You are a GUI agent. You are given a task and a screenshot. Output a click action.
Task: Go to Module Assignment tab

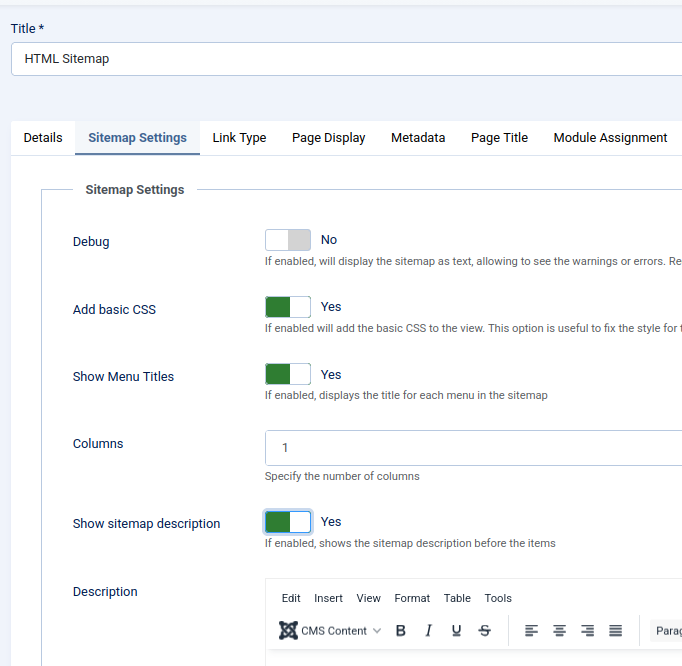(610, 138)
